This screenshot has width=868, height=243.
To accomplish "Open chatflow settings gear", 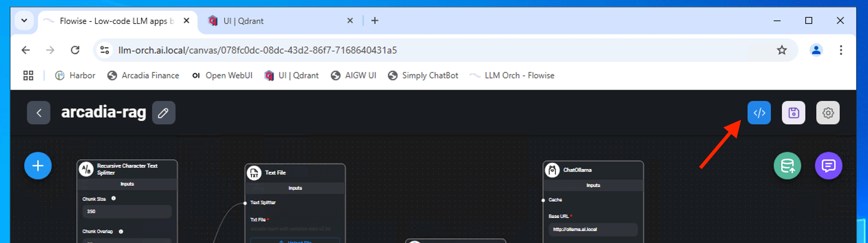I will click(x=827, y=113).
